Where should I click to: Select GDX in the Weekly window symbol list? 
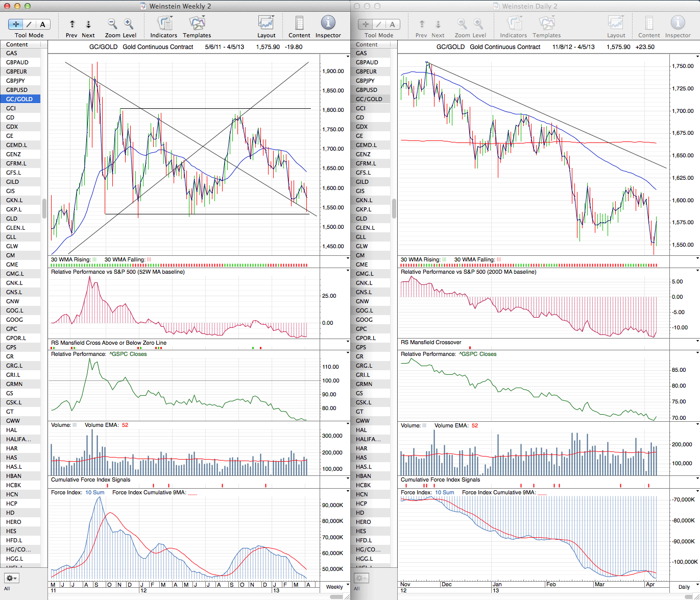pyautogui.click(x=12, y=127)
